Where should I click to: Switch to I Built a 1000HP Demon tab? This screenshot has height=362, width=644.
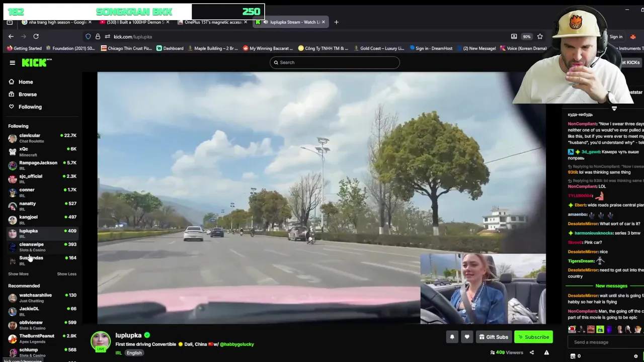133,22
